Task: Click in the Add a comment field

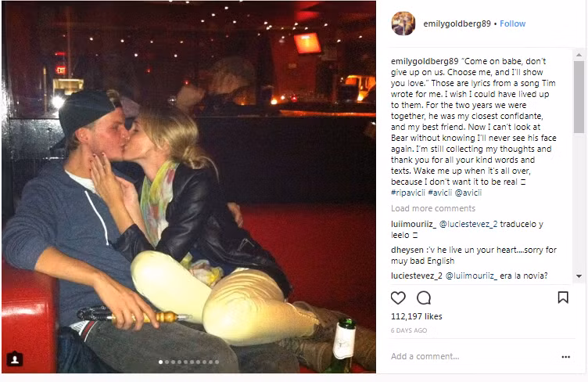Action: pyautogui.click(x=472, y=356)
